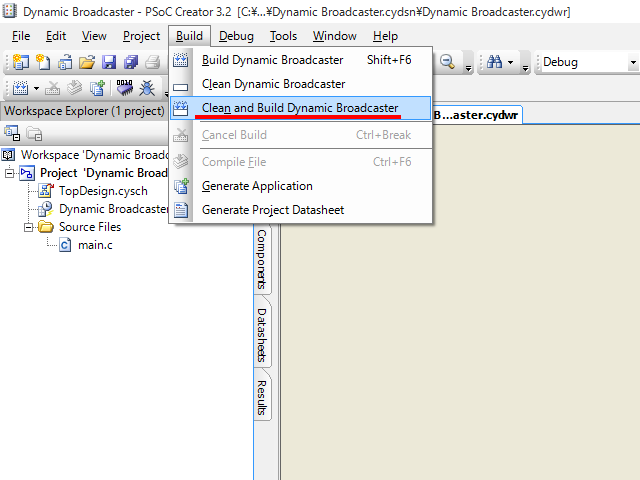Click the New File toolbar icon

coord(43,62)
